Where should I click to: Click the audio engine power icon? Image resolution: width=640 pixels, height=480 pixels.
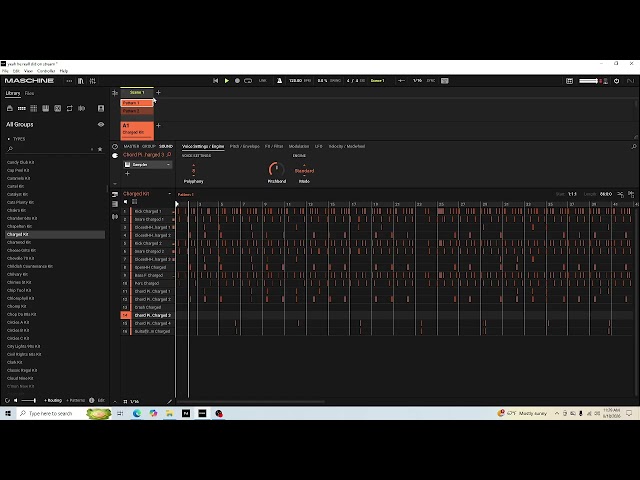616,81
